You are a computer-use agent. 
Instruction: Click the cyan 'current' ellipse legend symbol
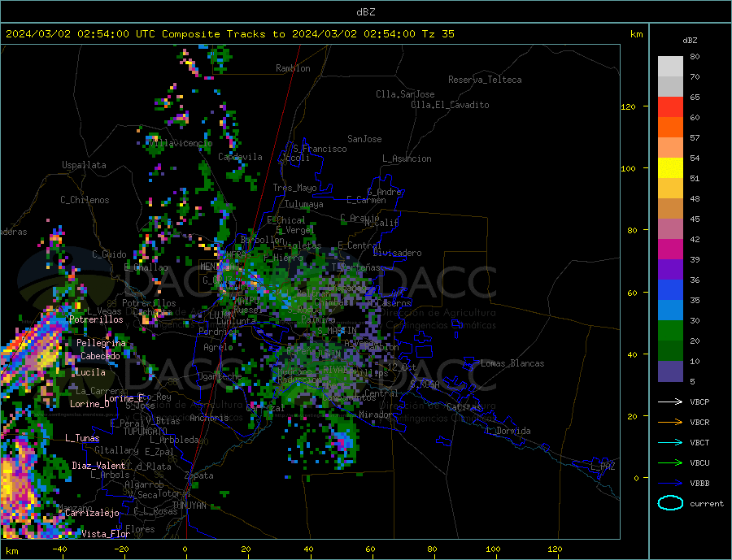point(670,503)
